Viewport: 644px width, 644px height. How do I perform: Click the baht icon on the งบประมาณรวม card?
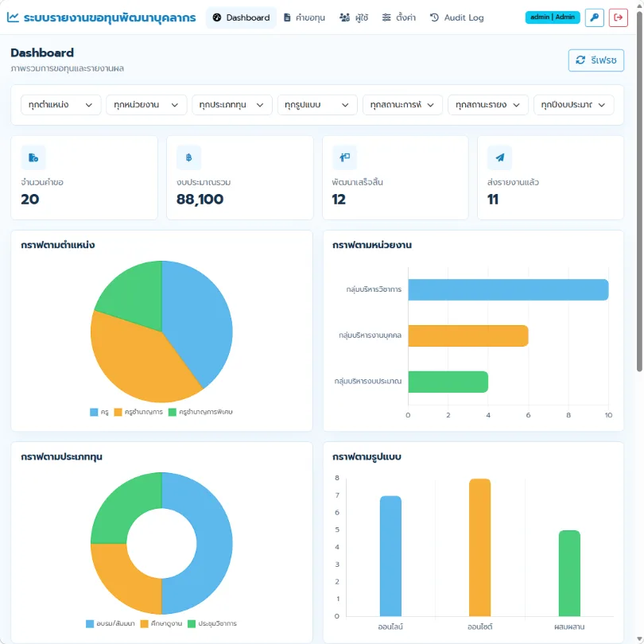188,157
